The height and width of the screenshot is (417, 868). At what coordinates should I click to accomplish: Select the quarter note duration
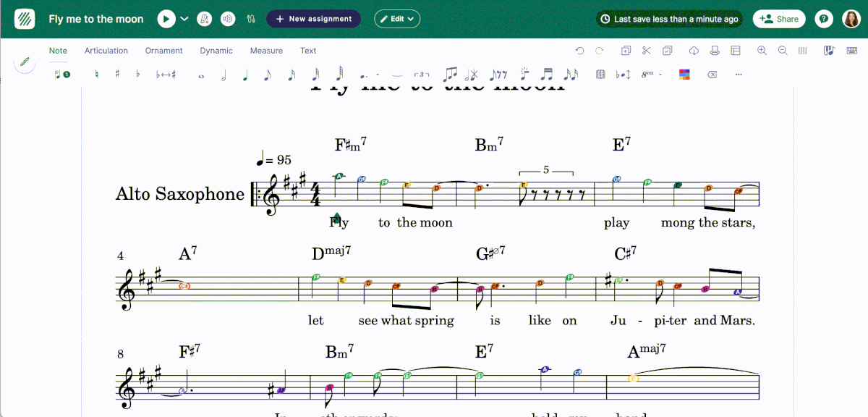click(x=246, y=75)
